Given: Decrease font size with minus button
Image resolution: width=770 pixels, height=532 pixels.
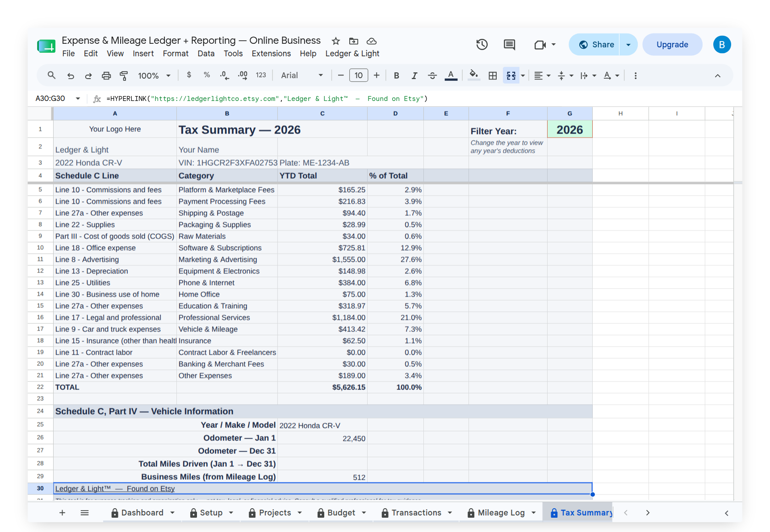Looking at the screenshot, I should (341, 75).
